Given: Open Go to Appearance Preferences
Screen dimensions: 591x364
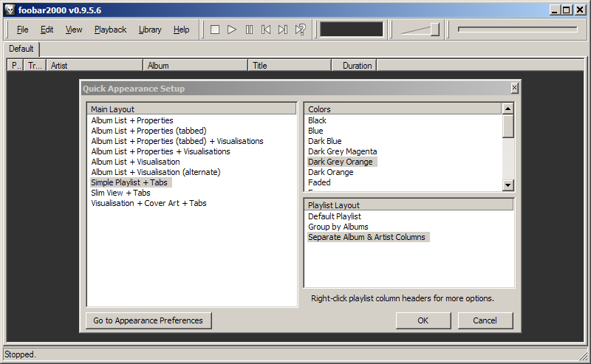Looking at the screenshot, I should 148,320.
